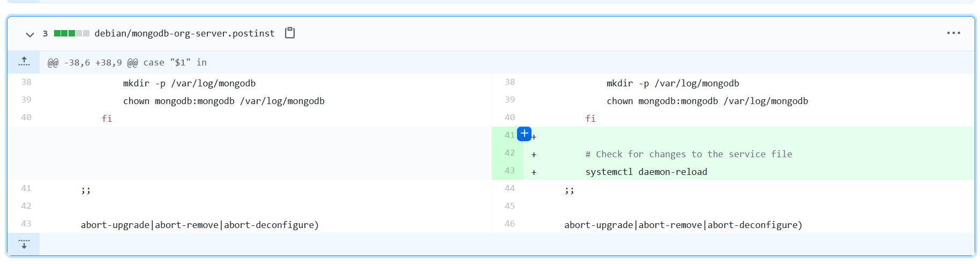Click the green diffstat blocks indicator

(72, 33)
